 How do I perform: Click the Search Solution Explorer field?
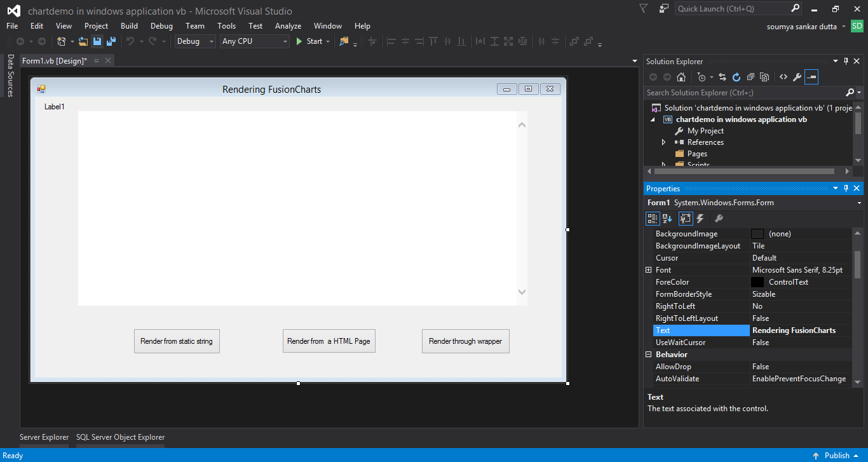743,93
